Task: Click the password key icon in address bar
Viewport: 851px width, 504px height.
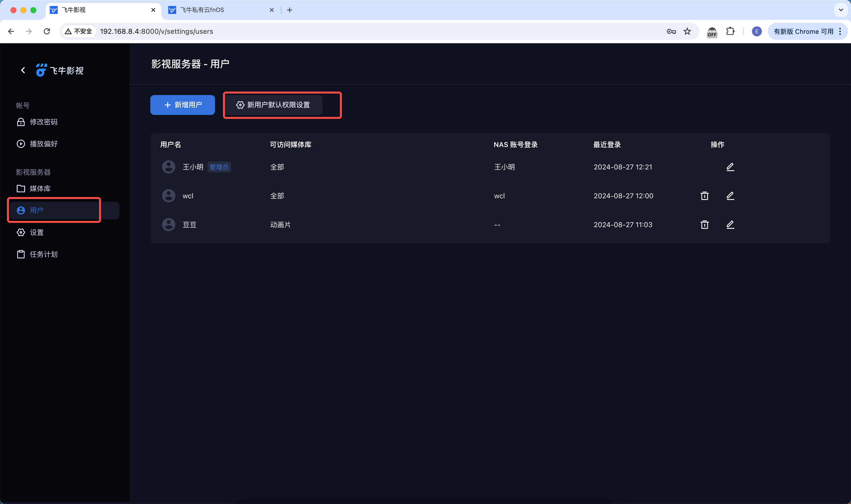Action: 671,31
